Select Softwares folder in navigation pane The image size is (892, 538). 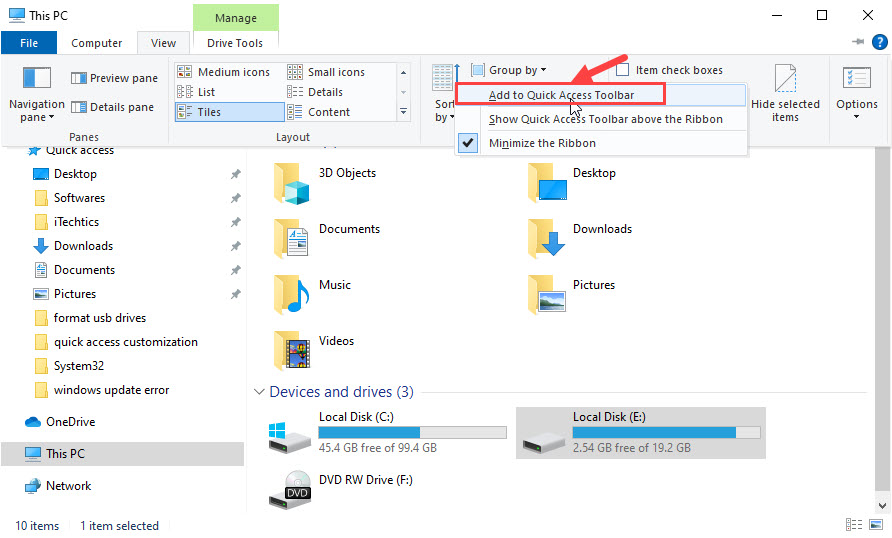pyautogui.click(x=79, y=197)
